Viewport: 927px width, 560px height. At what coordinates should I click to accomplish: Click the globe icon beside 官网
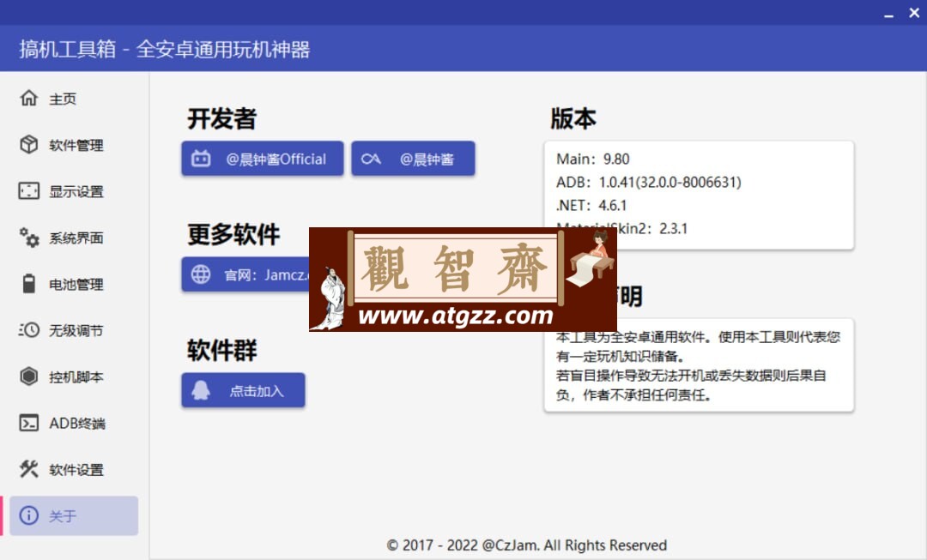[x=201, y=274]
